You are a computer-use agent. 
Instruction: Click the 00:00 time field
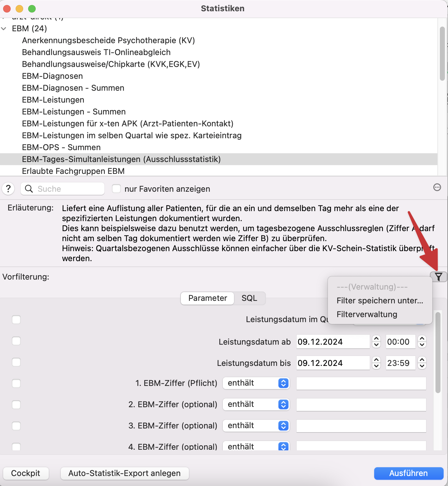pyautogui.click(x=400, y=342)
